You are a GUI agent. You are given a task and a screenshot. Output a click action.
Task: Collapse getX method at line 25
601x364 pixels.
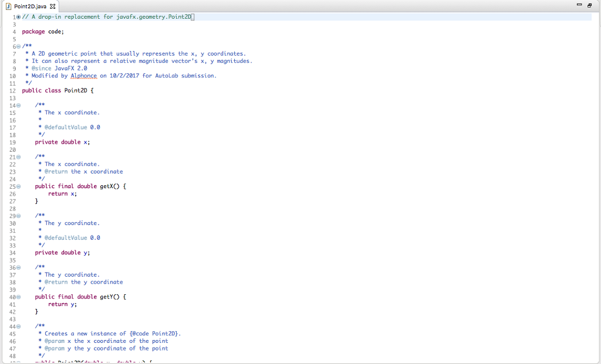(18, 186)
